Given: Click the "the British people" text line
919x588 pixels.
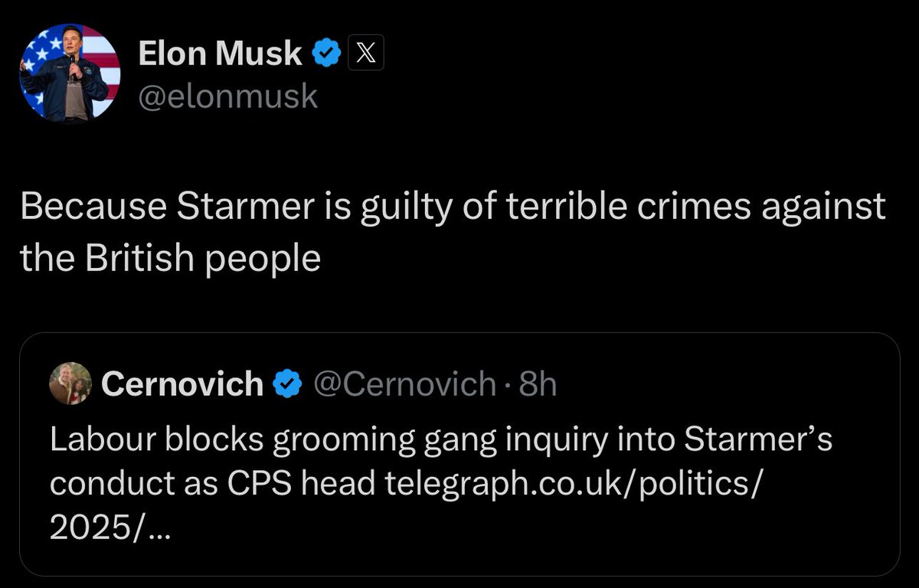Looking at the screenshot, I should click(169, 259).
